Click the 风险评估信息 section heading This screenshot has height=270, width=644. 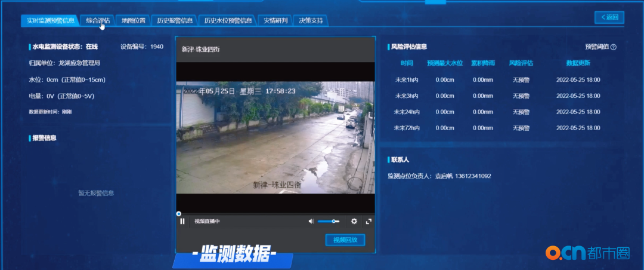coord(409,47)
